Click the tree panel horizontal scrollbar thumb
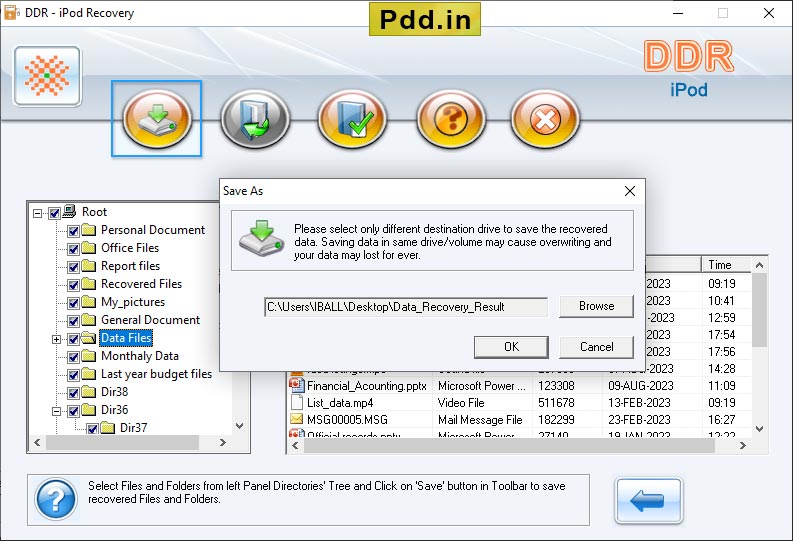 122,442
